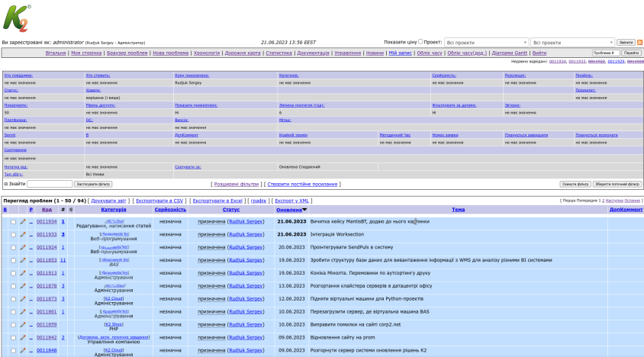Select the checkbox for issue 0011861
The width and height of the screenshot is (644, 357).
[13, 312]
